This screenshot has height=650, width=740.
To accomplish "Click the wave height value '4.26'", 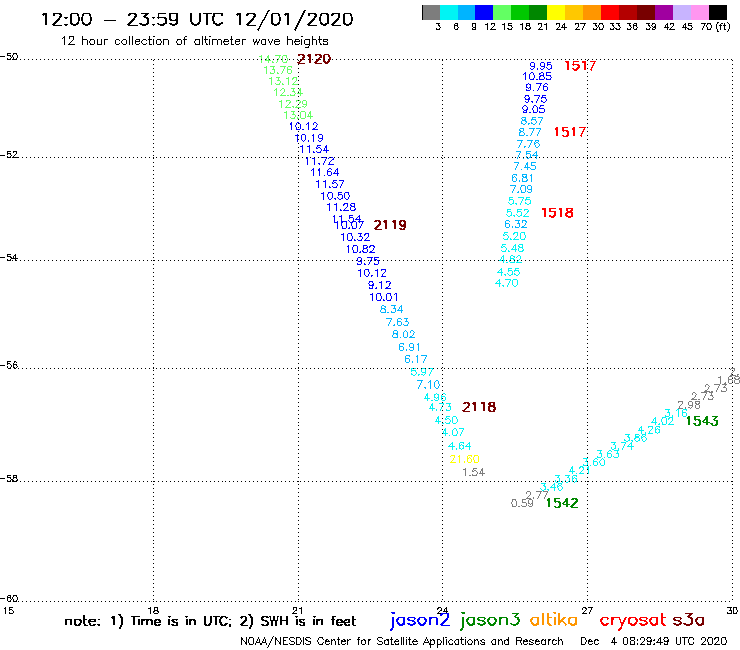I will click(x=649, y=430).
